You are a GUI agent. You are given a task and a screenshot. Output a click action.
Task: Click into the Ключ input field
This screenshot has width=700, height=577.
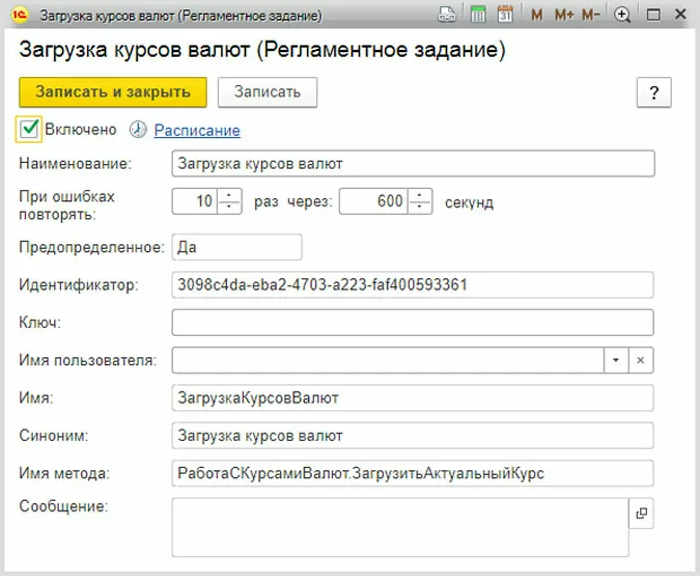pyautogui.click(x=412, y=322)
